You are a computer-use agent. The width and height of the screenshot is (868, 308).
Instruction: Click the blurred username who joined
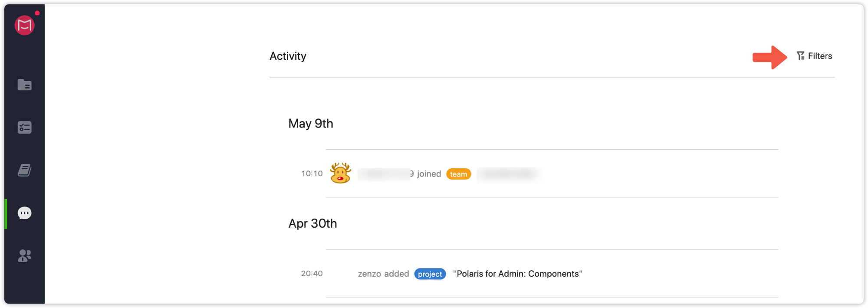[x=385, y=174]
